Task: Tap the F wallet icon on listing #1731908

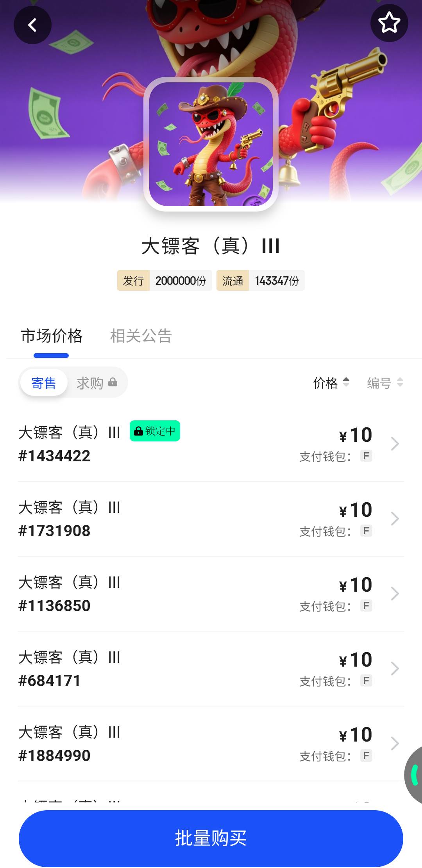Action: 366,531
